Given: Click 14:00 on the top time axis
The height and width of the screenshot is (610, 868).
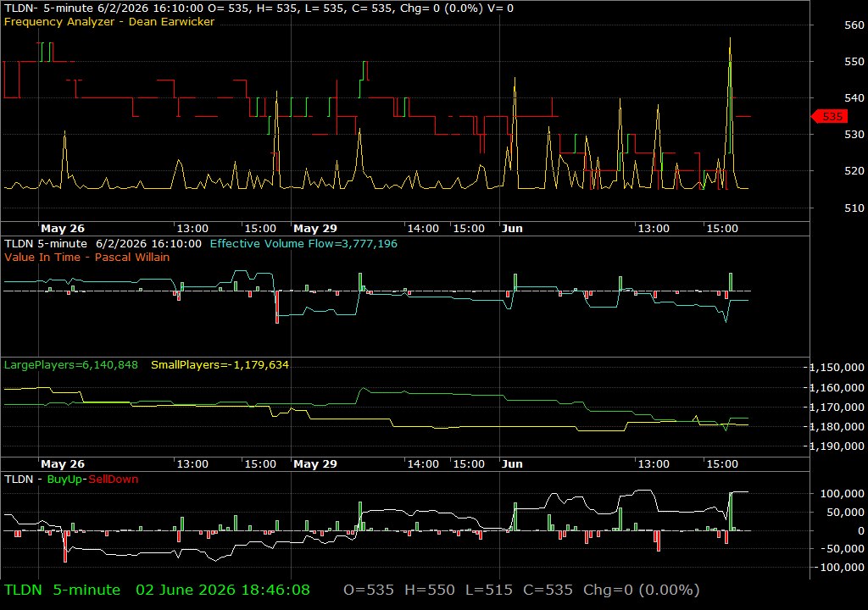Looking at the screenshot, I should (x=423, y=228).
